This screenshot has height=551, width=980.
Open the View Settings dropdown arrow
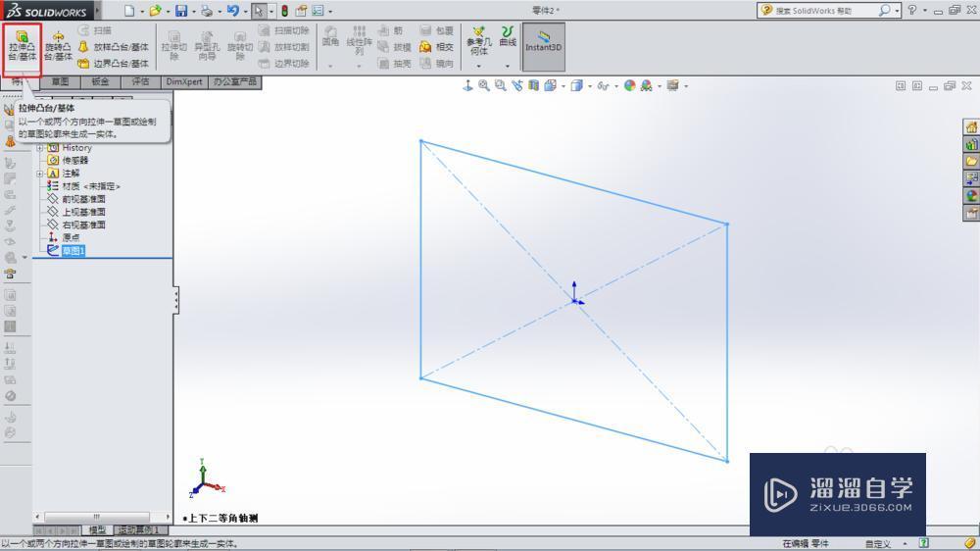(x=686, y=86)
